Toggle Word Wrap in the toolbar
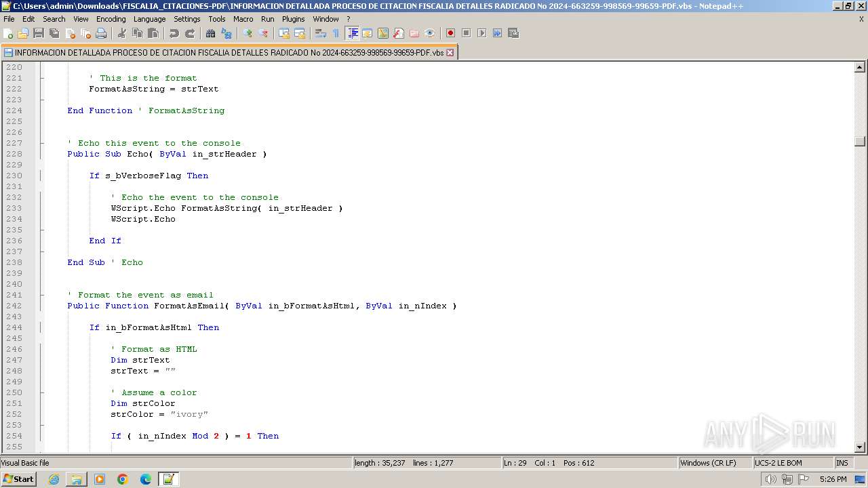The width and height of the screenshot is (868, 488). [320, 33]
